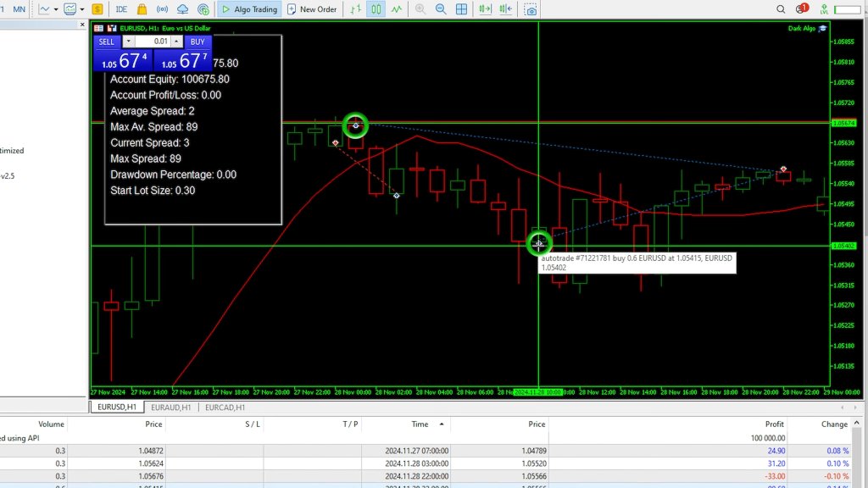The height and width of the screenshot is (488, 868).
Task: Click the New Order button
Action: 312,9
